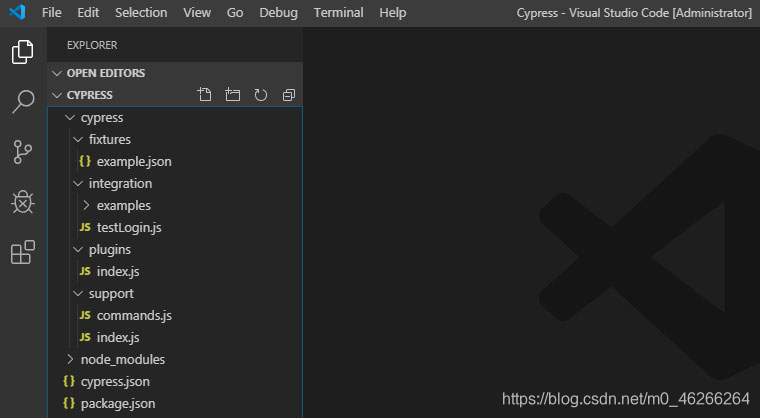Open the Go menu
The image size is (760, 418).
235,13
